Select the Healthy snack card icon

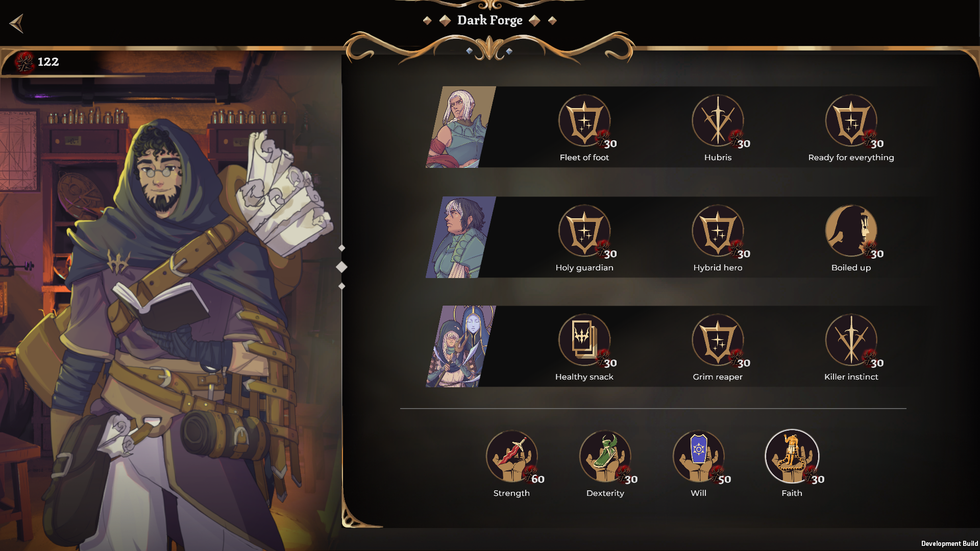coord(584,340)
